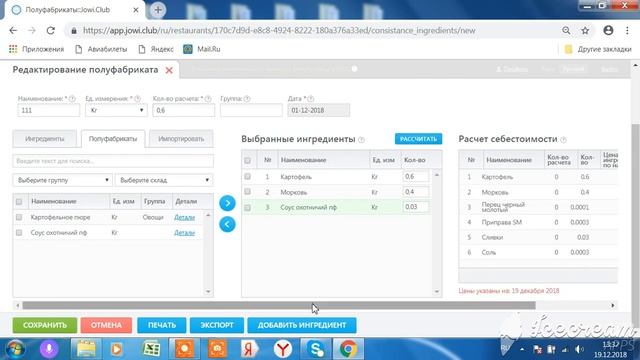This screenshot has width=640, height=360.
Task: Click the right arrow to add ingredient
Action: (x=227, y=203)
